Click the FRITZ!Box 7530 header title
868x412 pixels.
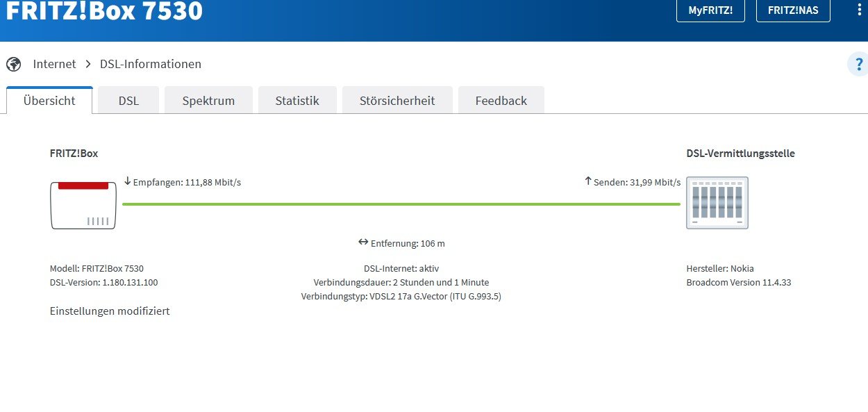coord(103,10)
